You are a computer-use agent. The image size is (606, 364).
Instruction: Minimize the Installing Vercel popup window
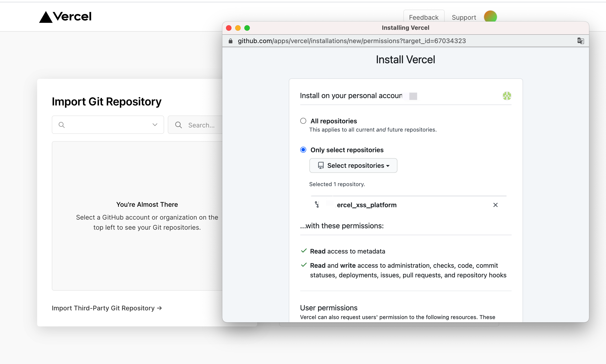tap(238, 28)
